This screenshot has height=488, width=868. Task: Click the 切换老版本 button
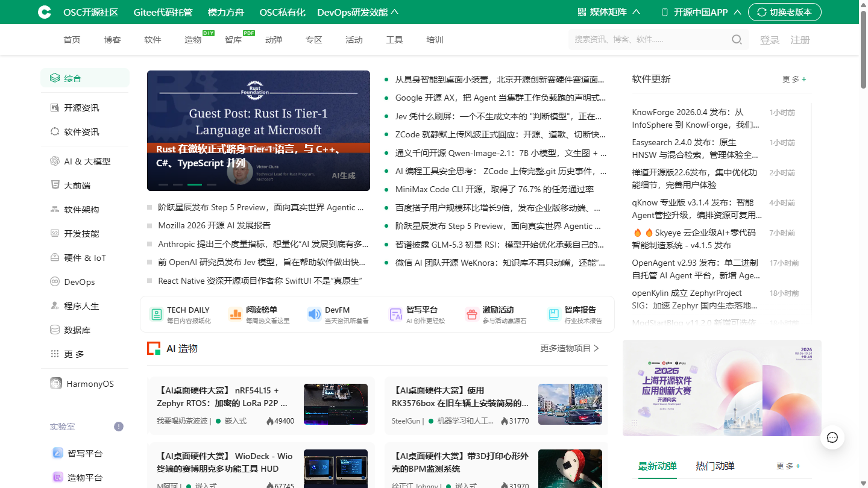click(x=785, y=12)
